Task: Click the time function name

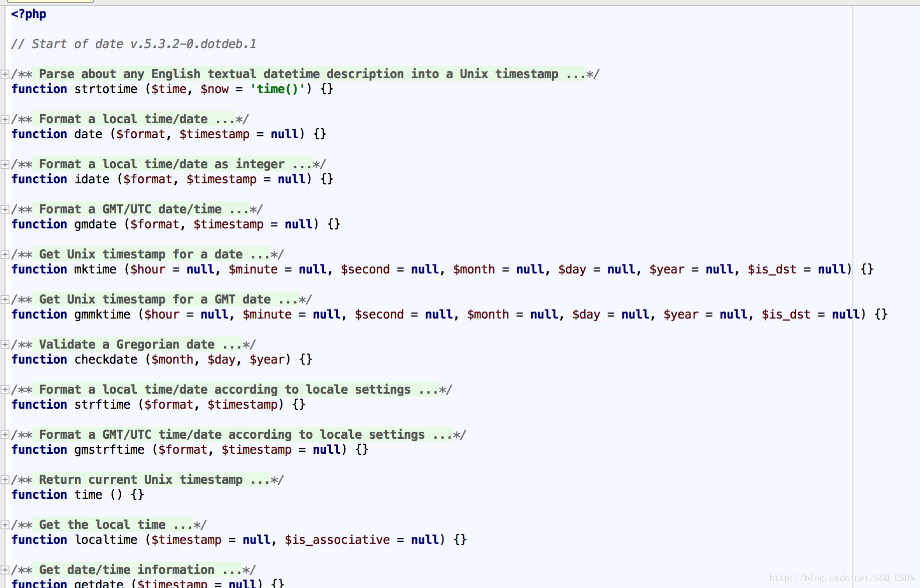Action: pyautogui.click(x=88, y=495)
